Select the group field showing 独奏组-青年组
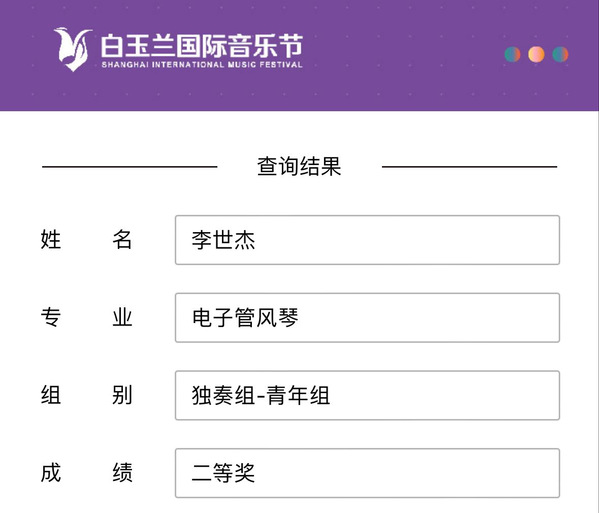This screenshot has height=513, width=599. [x=367, y=395]
